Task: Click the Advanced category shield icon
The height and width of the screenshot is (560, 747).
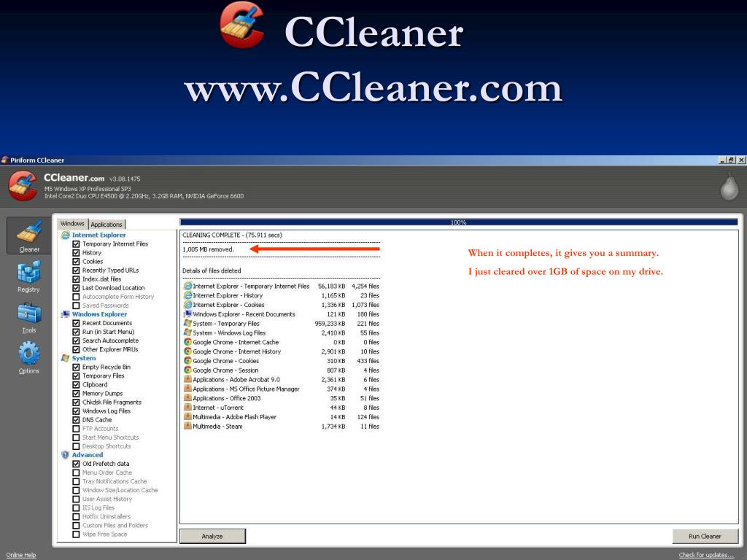Action: pyautogui.click(x=65, y=455)
